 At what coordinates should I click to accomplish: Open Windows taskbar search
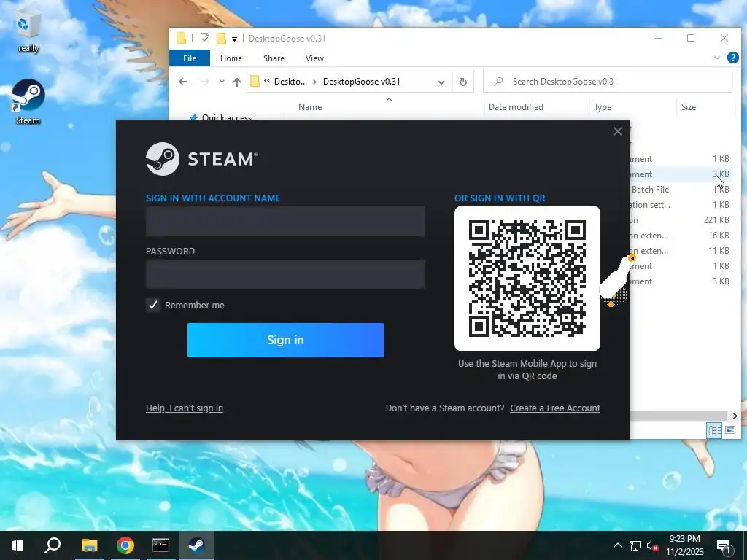[x=53, y=545]
